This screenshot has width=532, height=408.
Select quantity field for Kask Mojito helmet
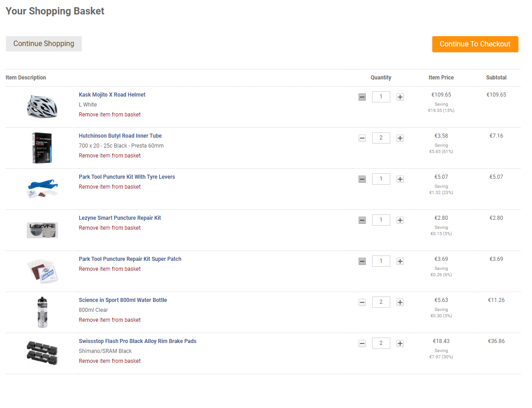pos(381,97)
